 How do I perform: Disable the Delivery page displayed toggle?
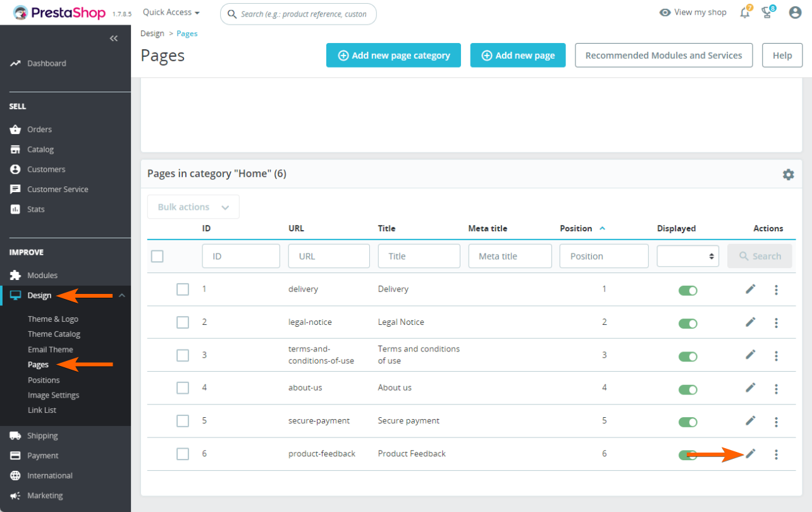pyautogui.click(x=687, y=290)
